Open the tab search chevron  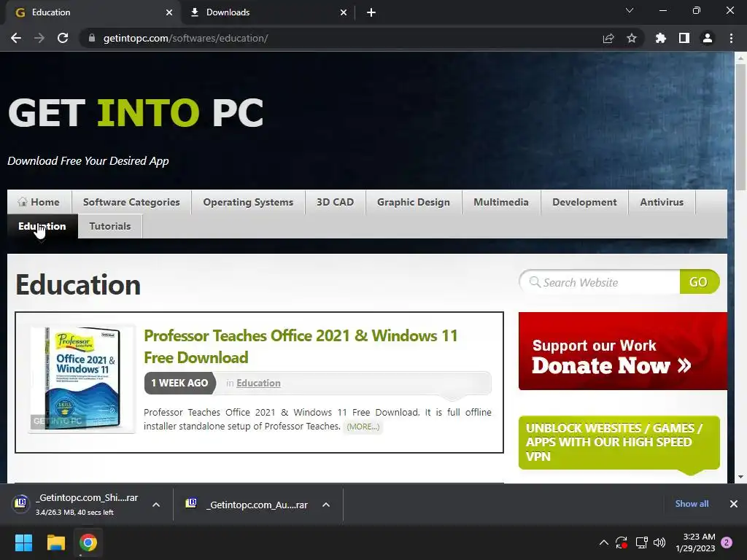[630, 10]
